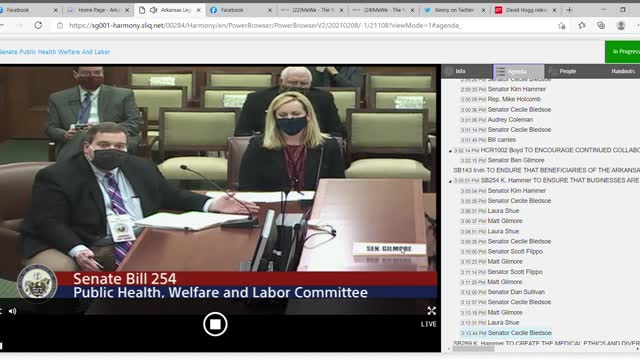Viewport: 640px width, 360px height.
Task: Click the LIVE indicator on the player
Action: (x=429, y=324)
